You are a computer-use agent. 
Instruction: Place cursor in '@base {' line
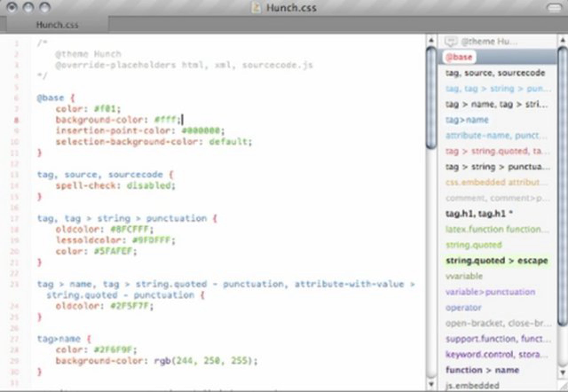[x=56, y=98]
